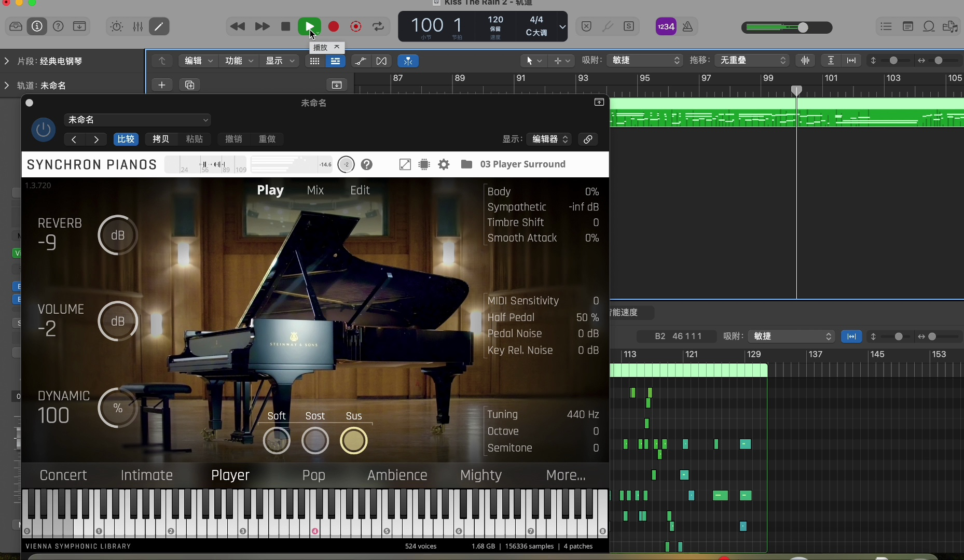Open Quick Help question mark icon
The image size is (964, 560).
coord(58,26)
